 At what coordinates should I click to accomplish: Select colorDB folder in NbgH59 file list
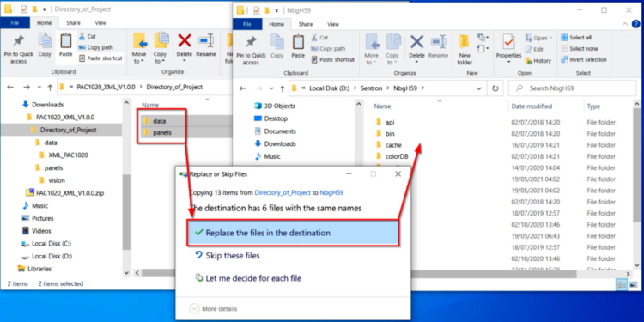[x=392, y=156]
